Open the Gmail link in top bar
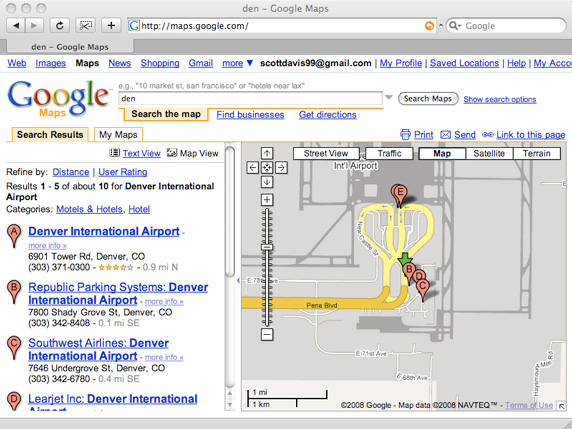 click(201, 63)
